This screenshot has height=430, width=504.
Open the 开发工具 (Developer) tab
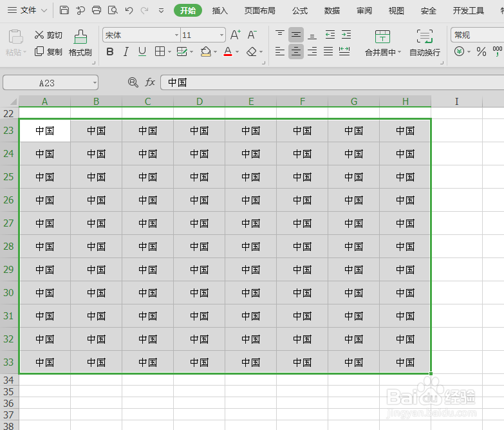click(469, 10)
